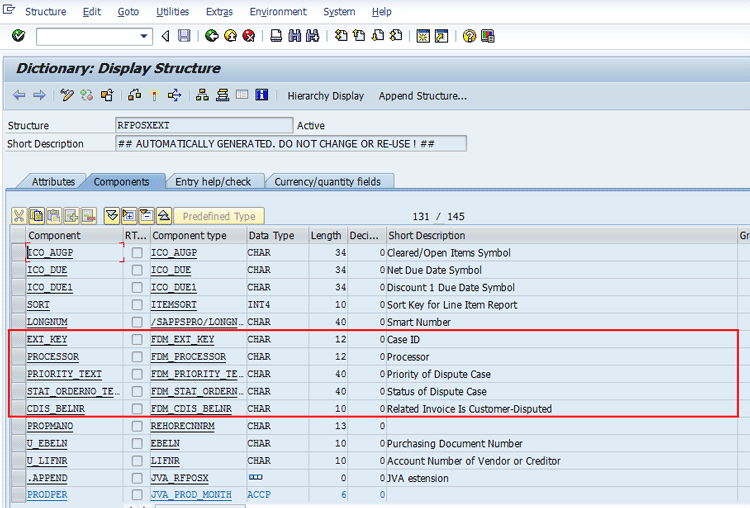Click the Hierarchy Display button
750x508 pixels.
[x=325, y=96]
